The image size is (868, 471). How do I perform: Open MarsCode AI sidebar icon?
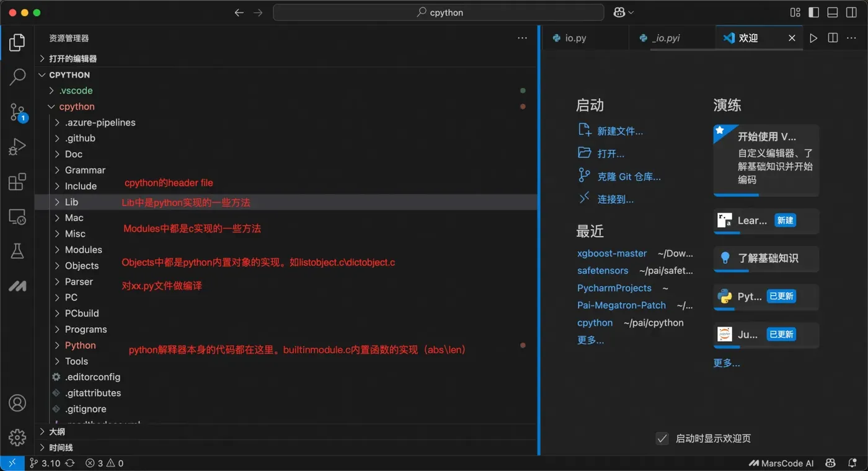(17, 286)
